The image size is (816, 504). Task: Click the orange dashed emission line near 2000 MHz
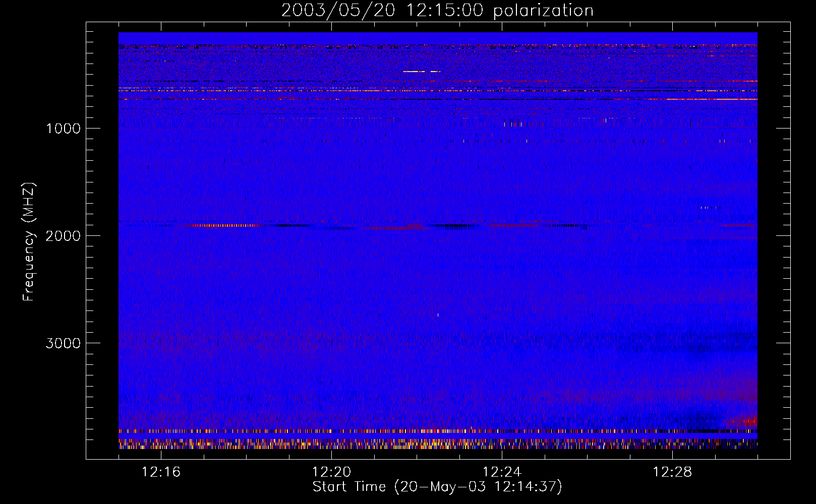(222, 225)
